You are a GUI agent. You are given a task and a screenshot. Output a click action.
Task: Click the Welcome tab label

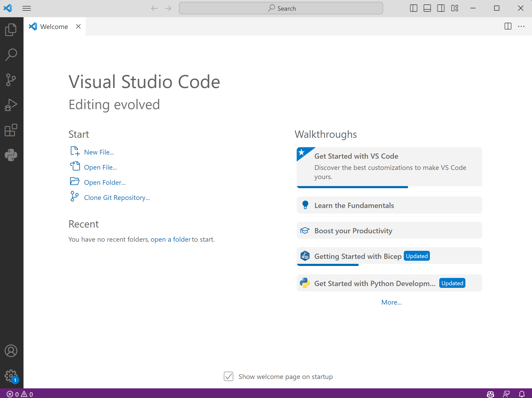click(54, 26)
